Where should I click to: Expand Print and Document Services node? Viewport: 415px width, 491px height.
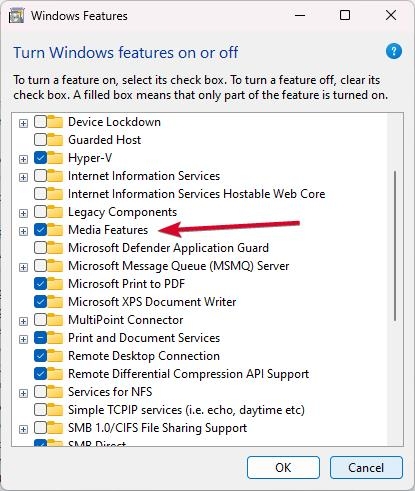pyautogui.click(x=23, y=339)
